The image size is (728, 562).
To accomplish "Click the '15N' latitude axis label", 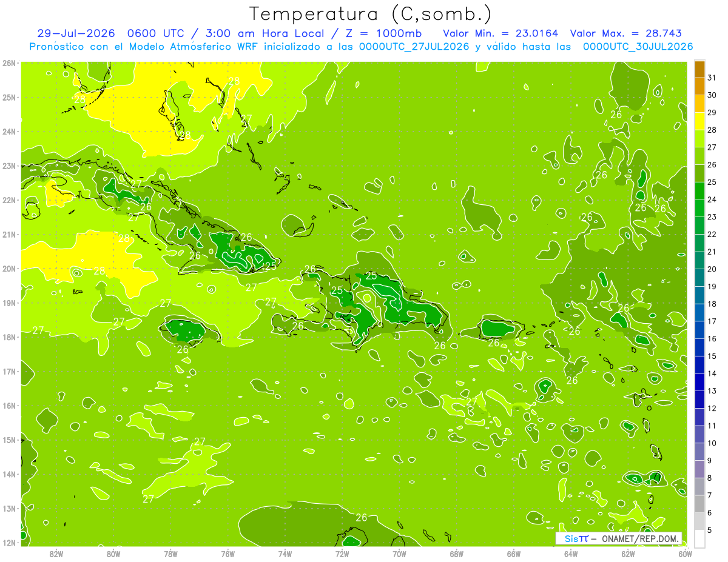I will pos(8,440).
